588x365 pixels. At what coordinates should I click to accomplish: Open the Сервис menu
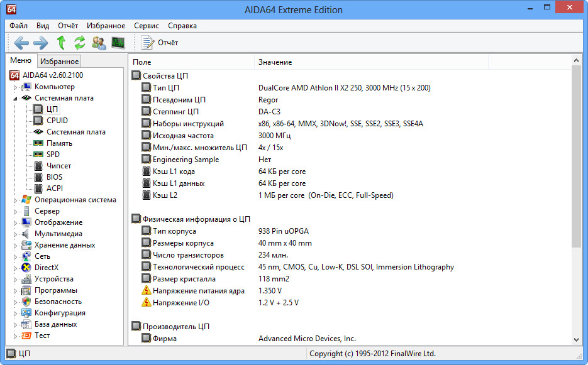click(147, 26)
